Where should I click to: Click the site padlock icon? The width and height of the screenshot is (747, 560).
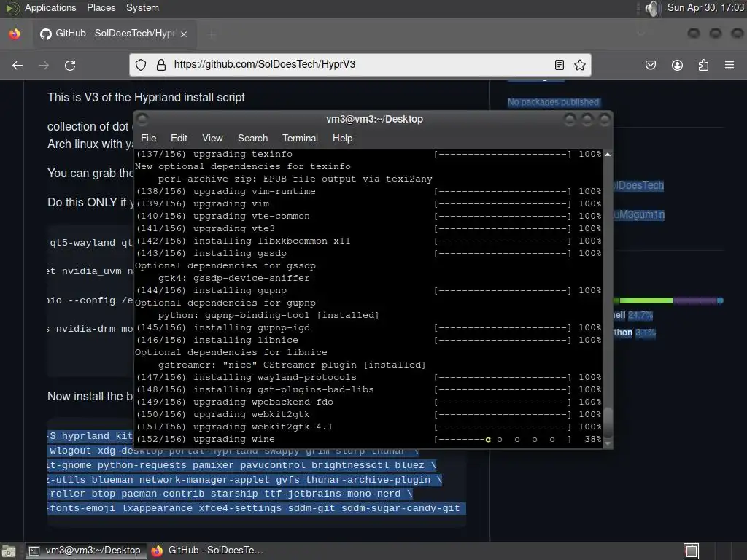tap(161, 65)
